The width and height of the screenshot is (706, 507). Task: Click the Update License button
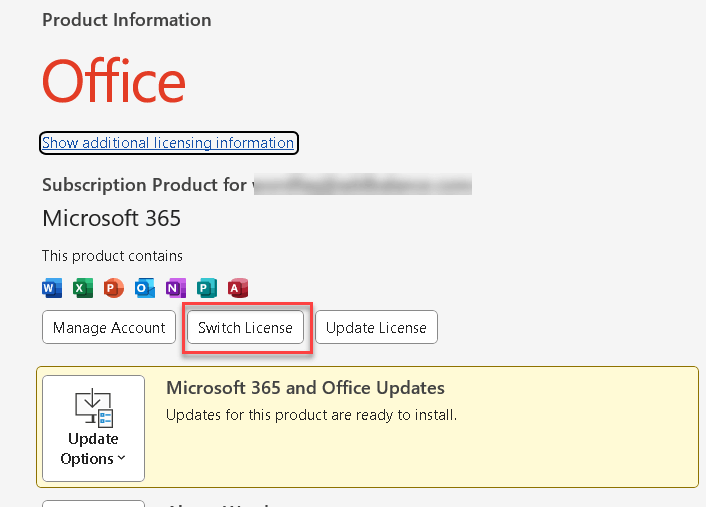coord(376,328)
